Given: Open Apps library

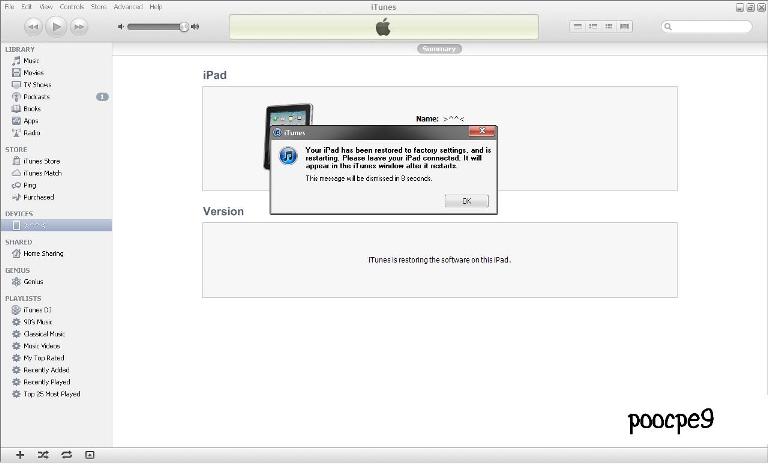Looking at the screenshot, I should (x=30, y=121).
